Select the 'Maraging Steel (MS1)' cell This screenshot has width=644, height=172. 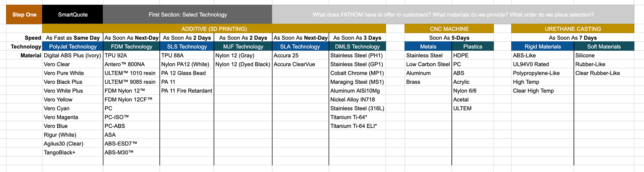click(357, 82)
